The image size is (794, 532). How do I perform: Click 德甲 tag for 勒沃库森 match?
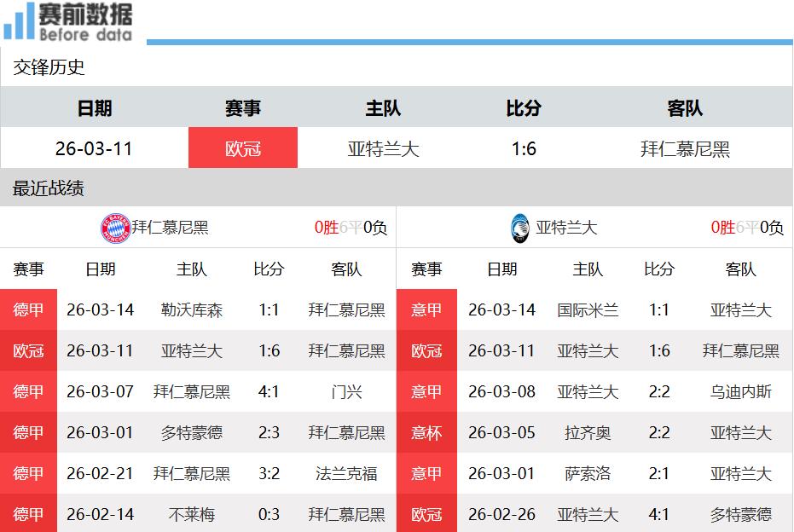28,309
